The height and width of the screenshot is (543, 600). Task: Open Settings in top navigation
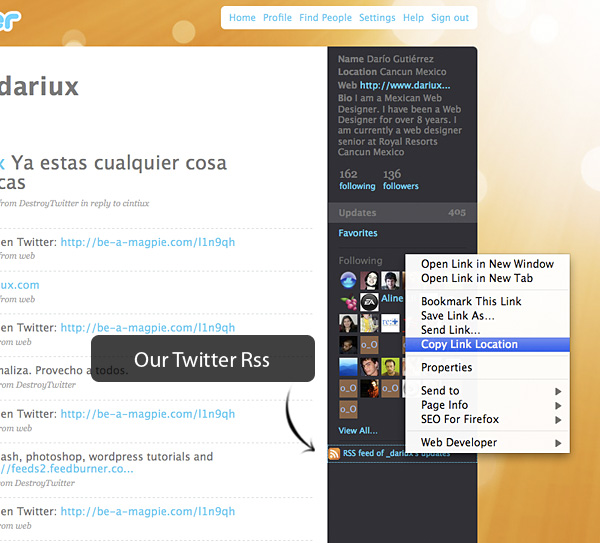click(x=377, y=18)
